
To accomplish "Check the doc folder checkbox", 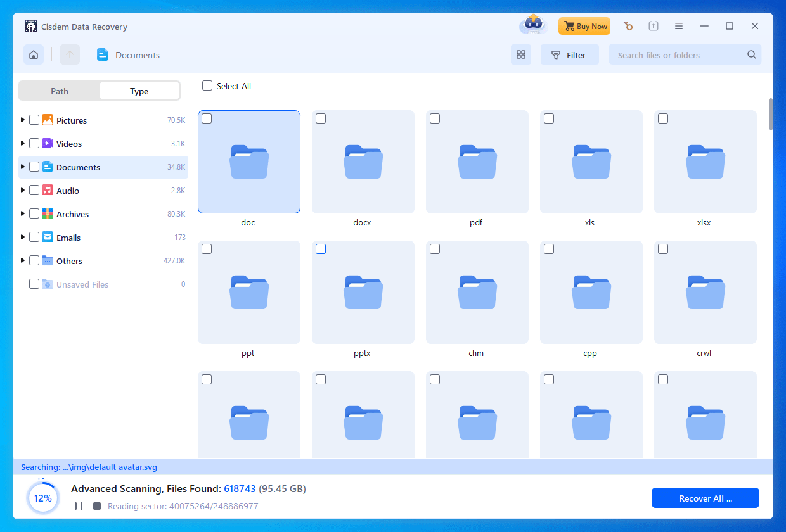I will pos(207,118).
